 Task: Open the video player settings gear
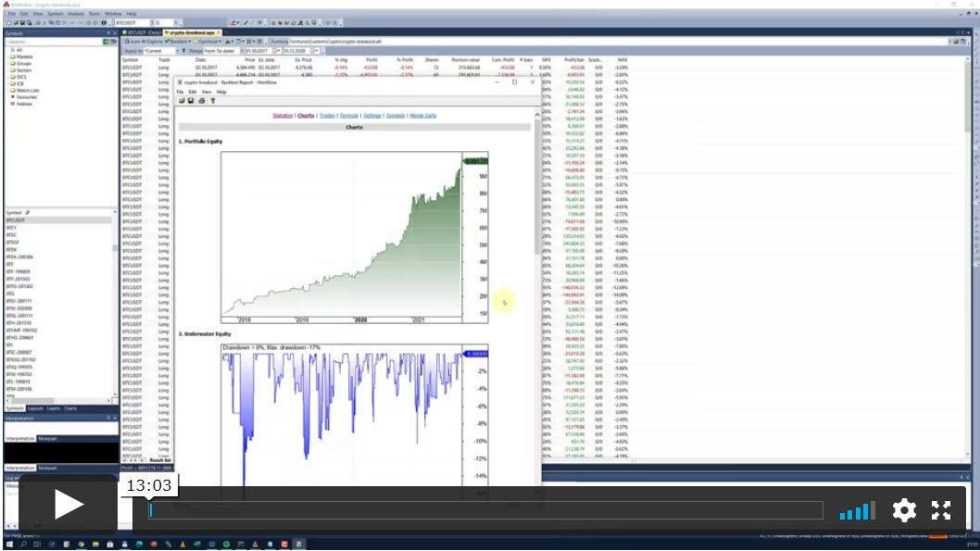click(904, 510)
